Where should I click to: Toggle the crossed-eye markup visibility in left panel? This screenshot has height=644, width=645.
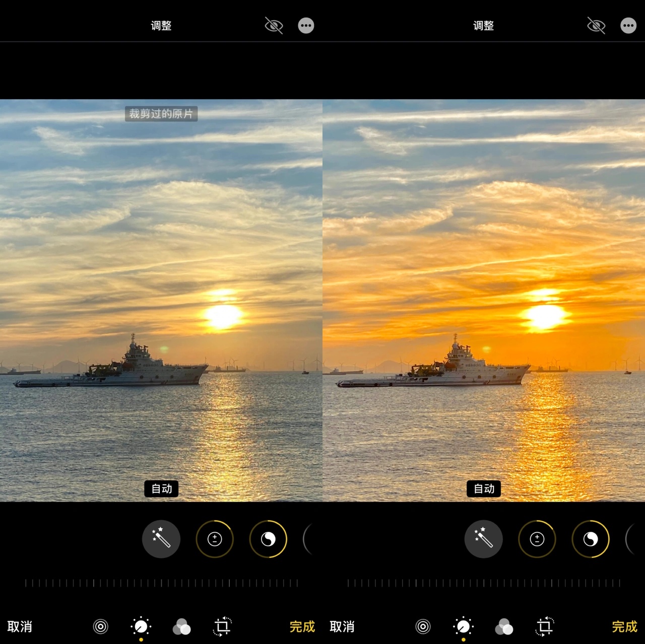[274, 26]
